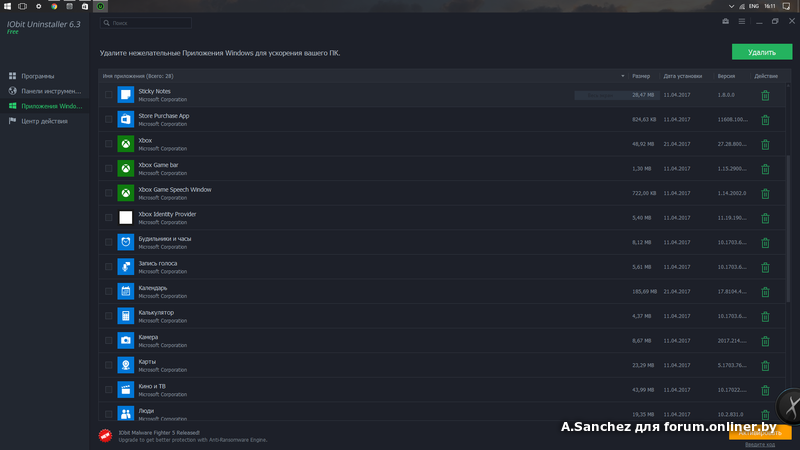This screenshot has width=800, height=450.
Task: Click the Карты app icon
Action: pos(126,365)
